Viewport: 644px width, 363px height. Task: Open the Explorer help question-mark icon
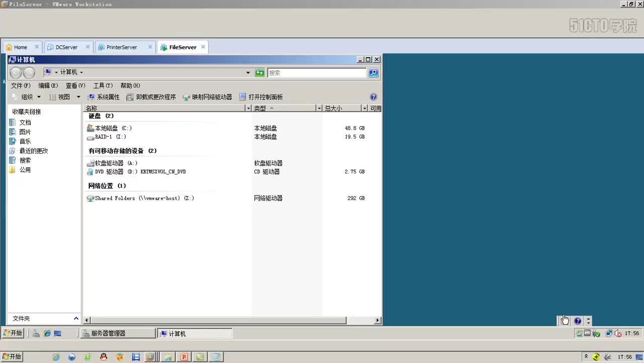tap(373, 97)
